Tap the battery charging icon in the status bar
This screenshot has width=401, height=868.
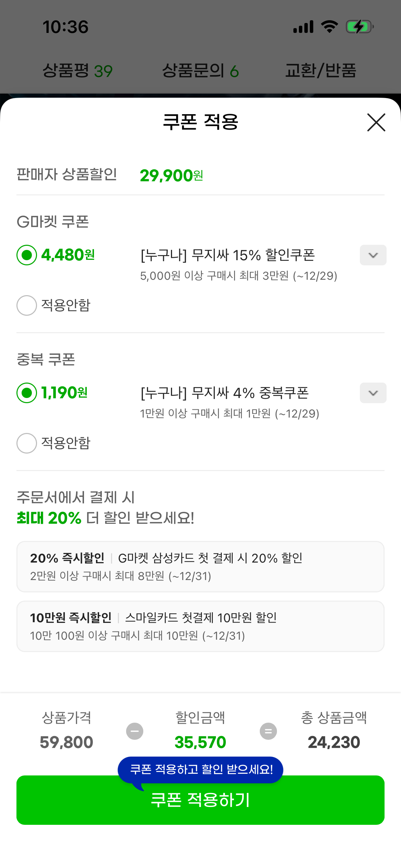(359, 27)
